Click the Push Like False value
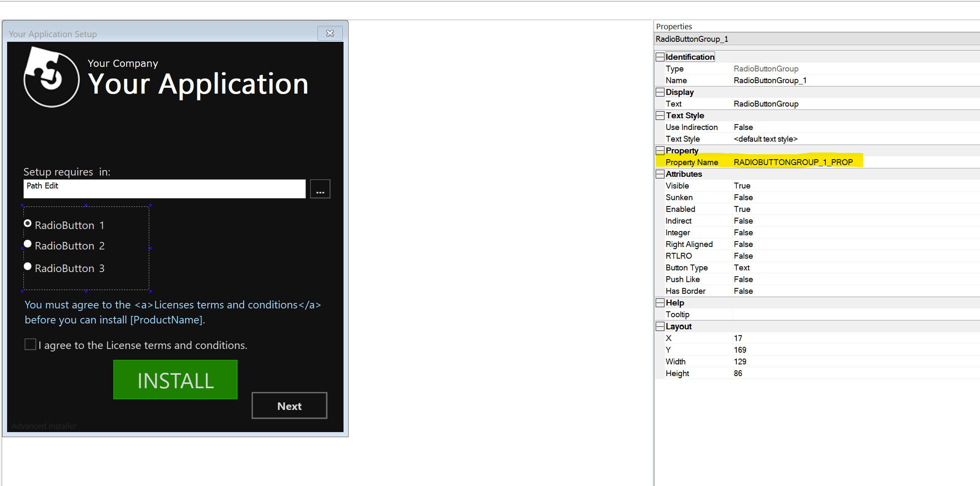This screenshot has height=486, width=980. pyautogui.click(x=743, y=279)
